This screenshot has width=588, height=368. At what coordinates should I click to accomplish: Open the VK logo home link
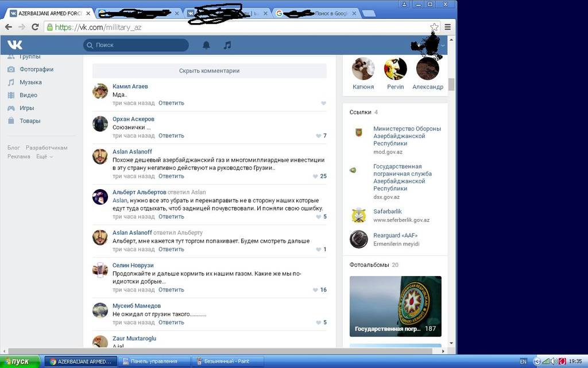coord(14,45)
